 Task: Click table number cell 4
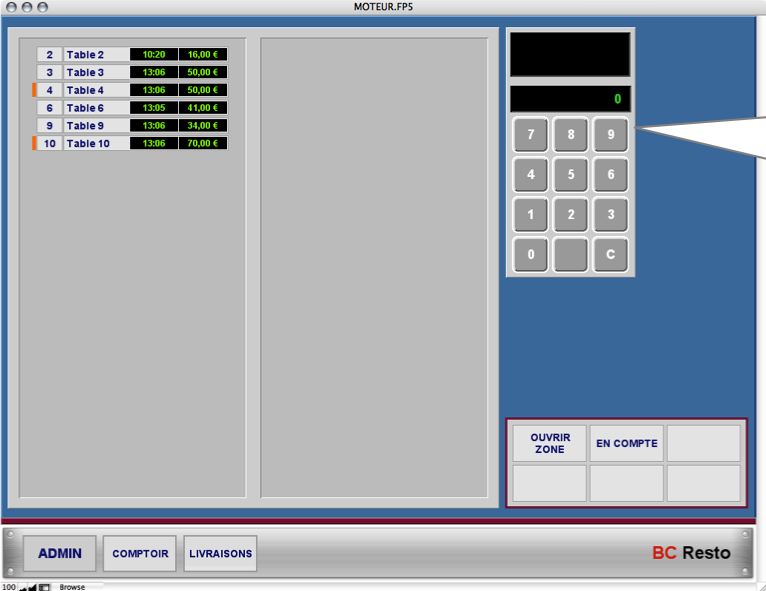[49, 90]
